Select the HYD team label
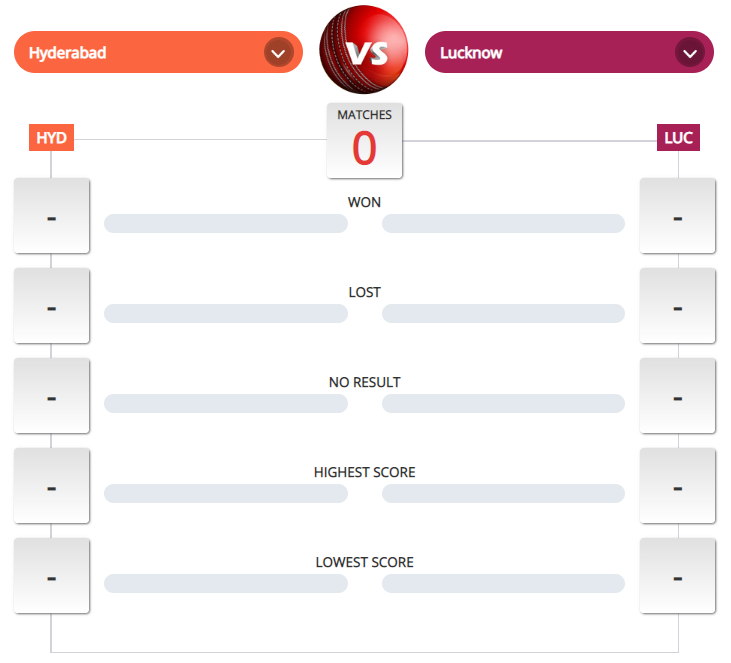 point(51,138)
